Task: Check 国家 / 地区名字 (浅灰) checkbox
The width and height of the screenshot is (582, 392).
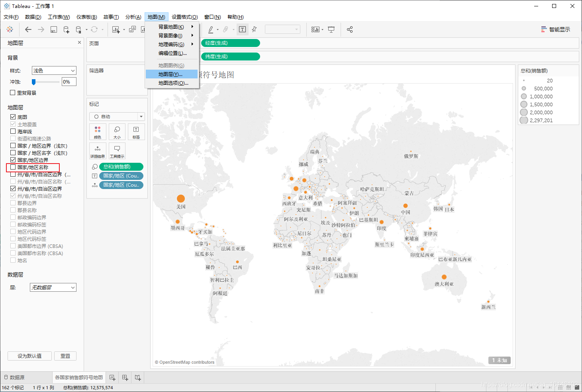Action: 13,153
